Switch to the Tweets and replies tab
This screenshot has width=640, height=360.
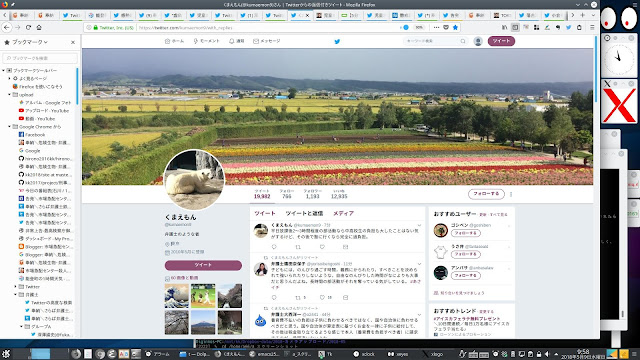pos(304,213)
